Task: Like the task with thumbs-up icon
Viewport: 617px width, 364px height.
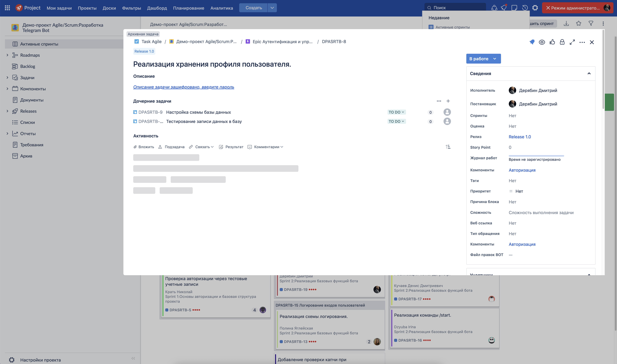Action: [552, 42]
